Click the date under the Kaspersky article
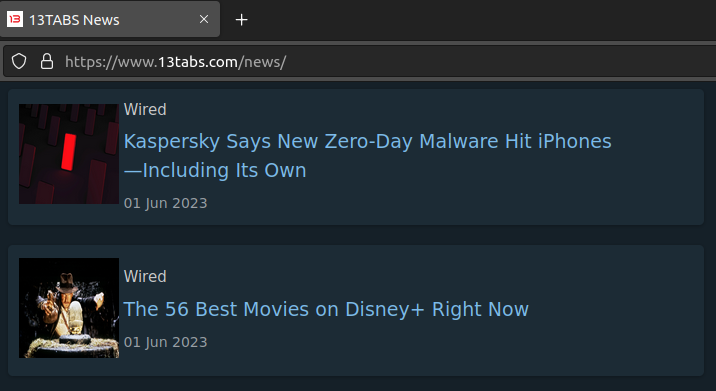Screen dimensions: 716x391 click(x=165, y=203)
